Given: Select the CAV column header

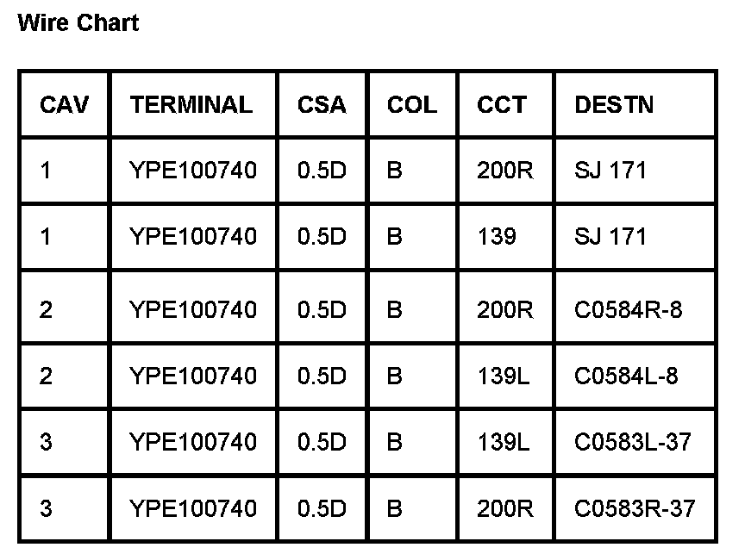Looking at the screenshot, I should (64, 104).
